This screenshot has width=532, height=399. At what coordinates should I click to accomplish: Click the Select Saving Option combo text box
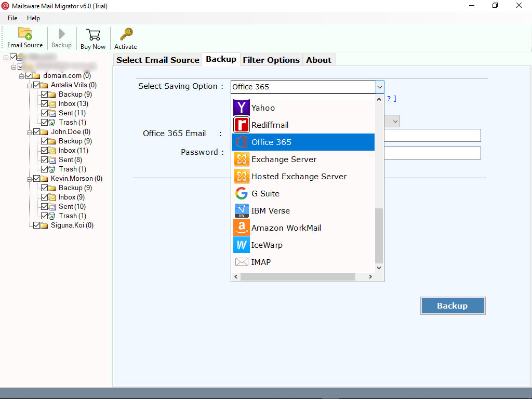tap(303, 87)
